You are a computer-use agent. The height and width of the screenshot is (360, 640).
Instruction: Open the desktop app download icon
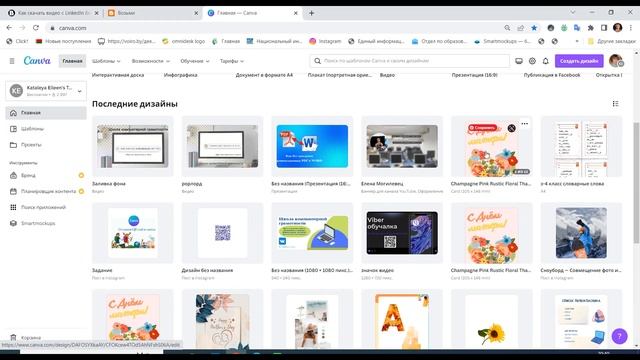coord(519,61)
